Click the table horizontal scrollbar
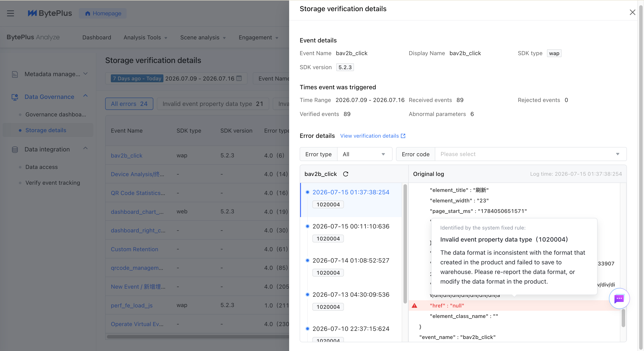Screen dimensions: 644x351 (x=198, y=337)
